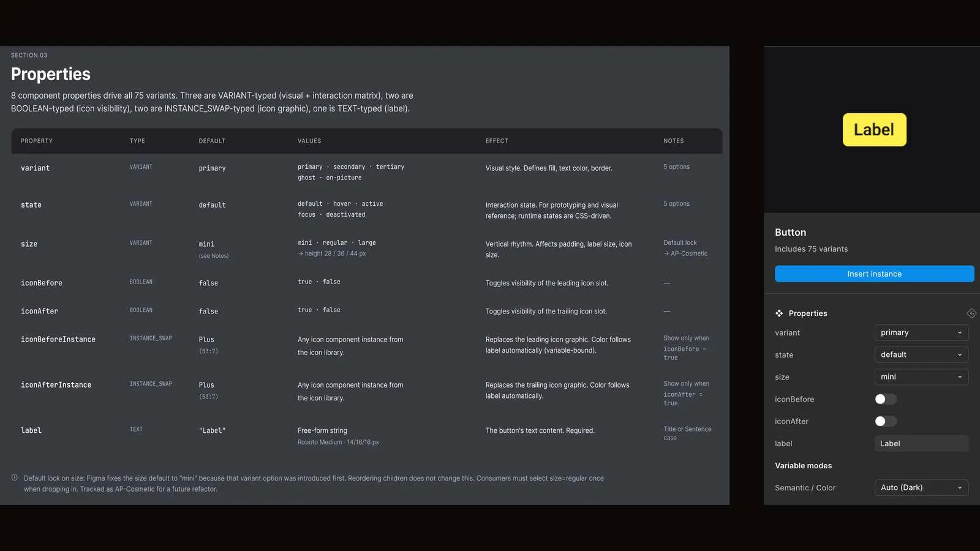Open the variant dropdown set to primary
Screen dimensions: 980x551
pyautogui.click(x=921, y=332)
